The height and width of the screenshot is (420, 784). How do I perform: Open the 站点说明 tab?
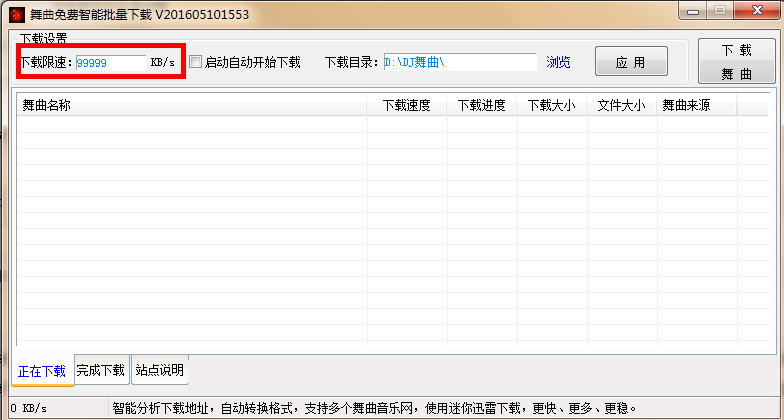pyautogui.click(x=160, y=370)
